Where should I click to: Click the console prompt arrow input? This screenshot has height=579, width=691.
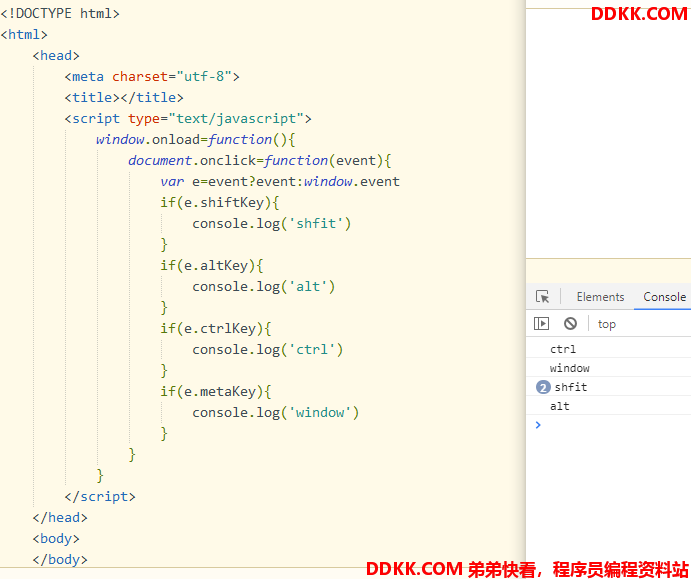(x=538, y=425)
